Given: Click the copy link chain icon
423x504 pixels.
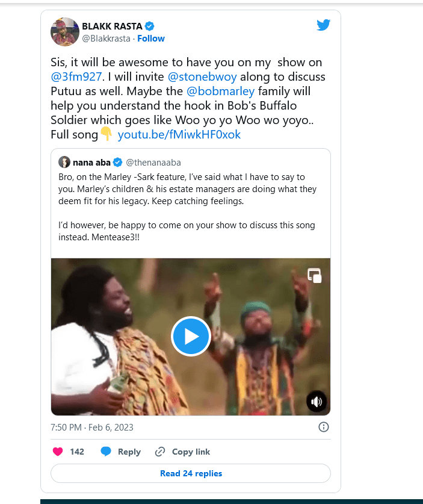Looking at the screenshot, I should pos(160,452).
